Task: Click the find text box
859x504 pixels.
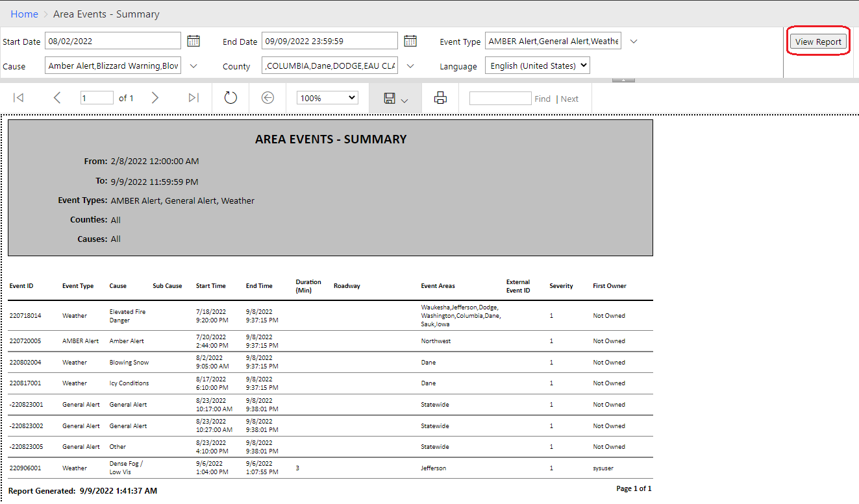Action: point(500,98)
